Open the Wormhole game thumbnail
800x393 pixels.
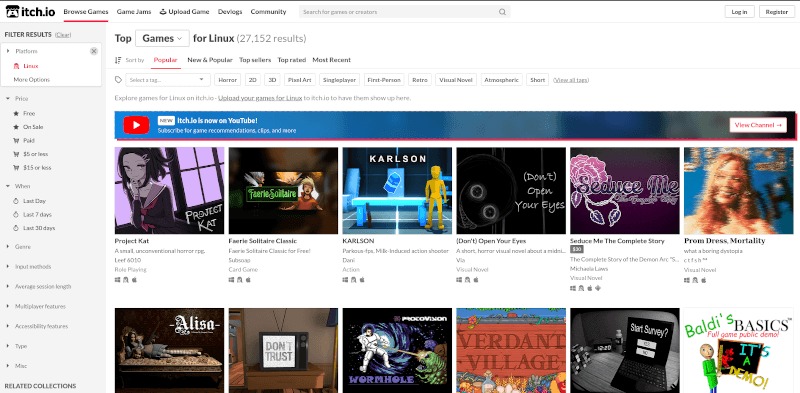coord(397,350)
